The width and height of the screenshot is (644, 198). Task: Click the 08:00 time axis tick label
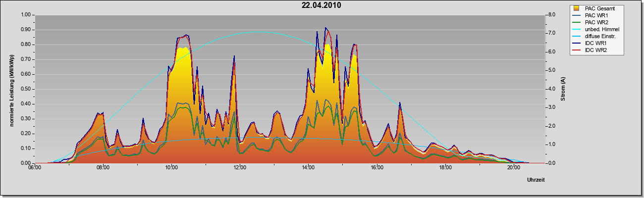pyautogui.click(x=103, y=168)
